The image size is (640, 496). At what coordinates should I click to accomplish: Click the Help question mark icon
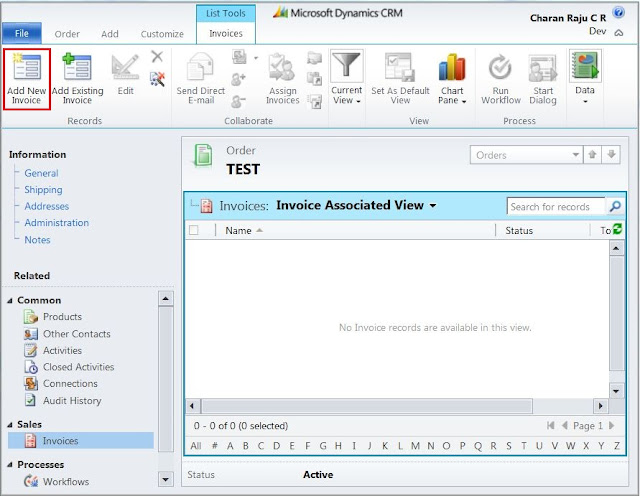pos(619,13)
